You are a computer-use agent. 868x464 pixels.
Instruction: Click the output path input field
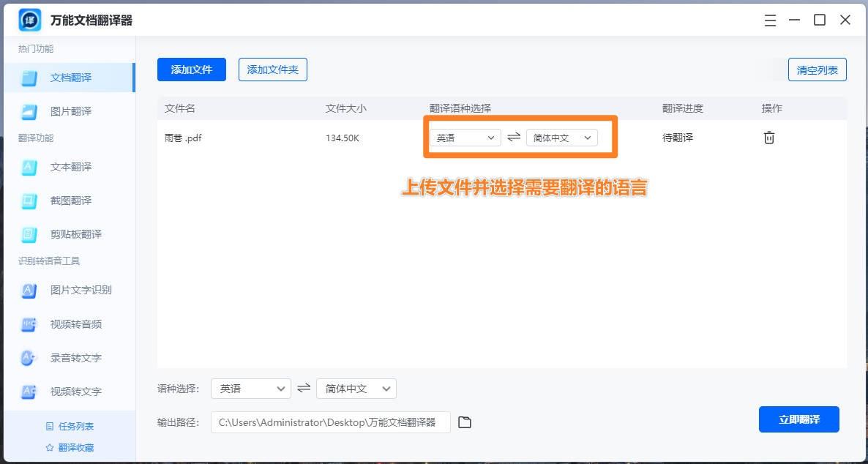(x=329, y=422)
